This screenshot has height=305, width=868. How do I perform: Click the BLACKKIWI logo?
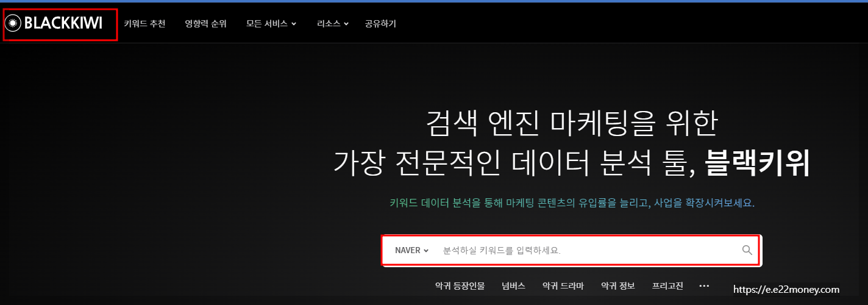(54, 24)
